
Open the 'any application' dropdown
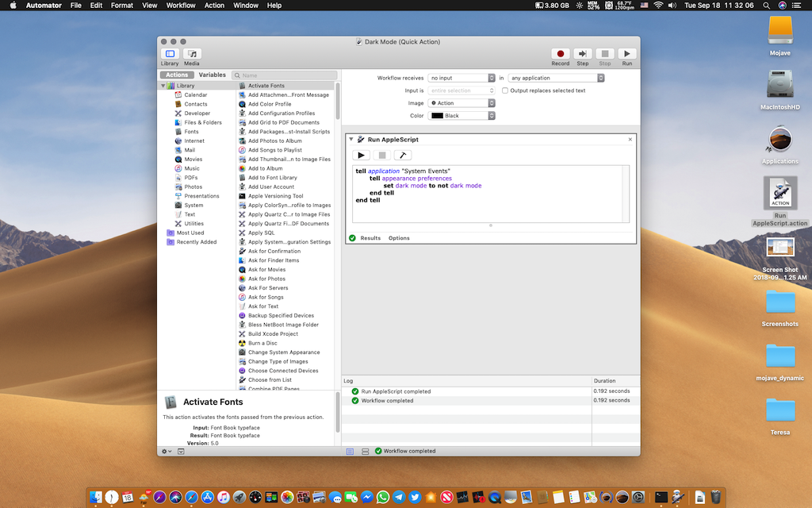tap(556, 78)
